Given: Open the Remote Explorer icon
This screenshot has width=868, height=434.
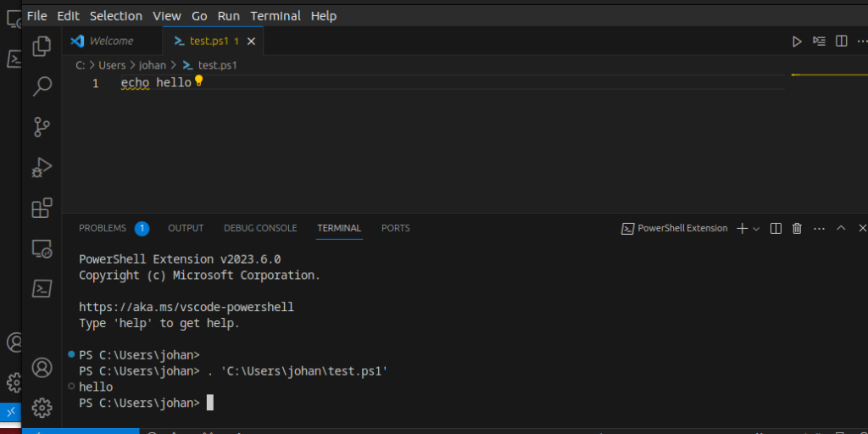Looking at the screenshot, I should [42, 248].
